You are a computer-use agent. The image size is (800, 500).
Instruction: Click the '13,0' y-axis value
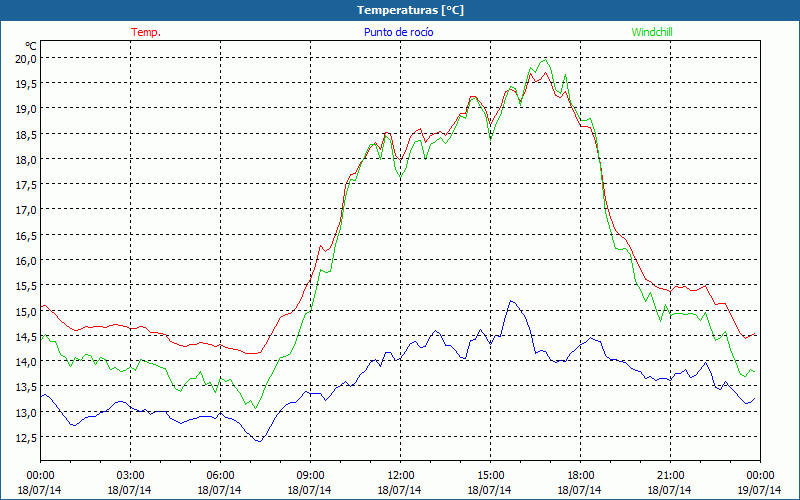pos(26,412)
